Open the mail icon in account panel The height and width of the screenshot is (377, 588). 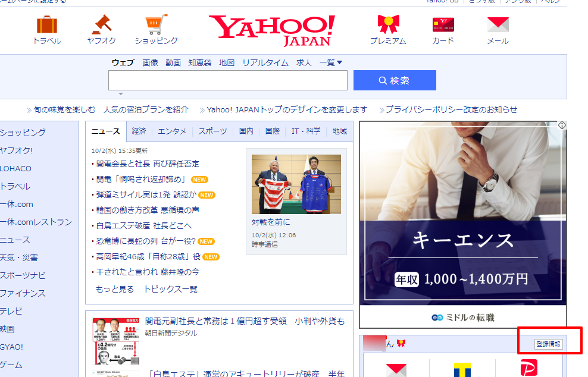click(396, 370)
